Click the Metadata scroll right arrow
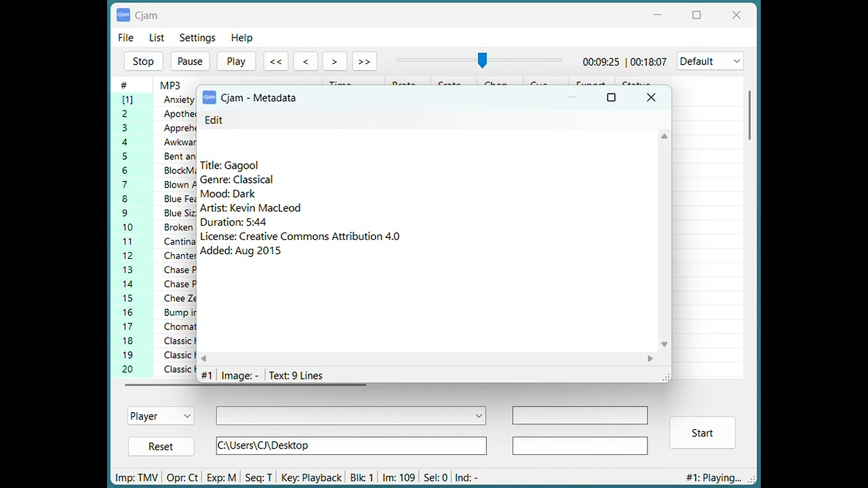The image size is (868, 488). click(x=650, y=359)
